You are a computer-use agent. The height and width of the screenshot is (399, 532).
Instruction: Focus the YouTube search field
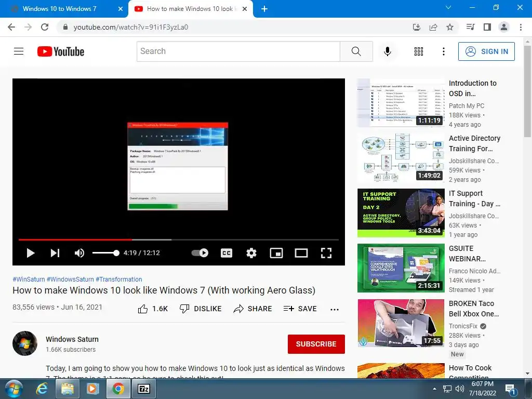pyautogui.click(x=238, y=51)
